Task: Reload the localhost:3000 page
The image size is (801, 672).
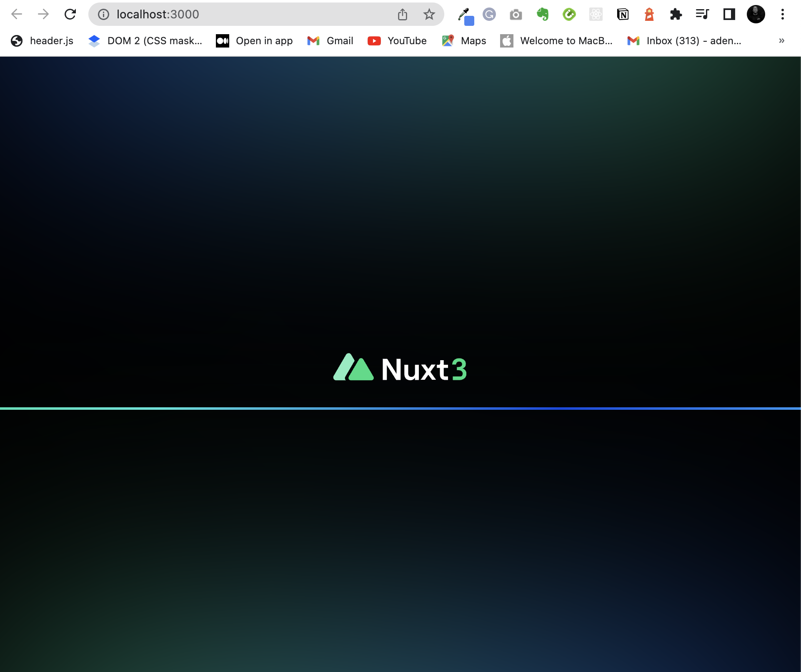Action: click(x=70, y=14)
